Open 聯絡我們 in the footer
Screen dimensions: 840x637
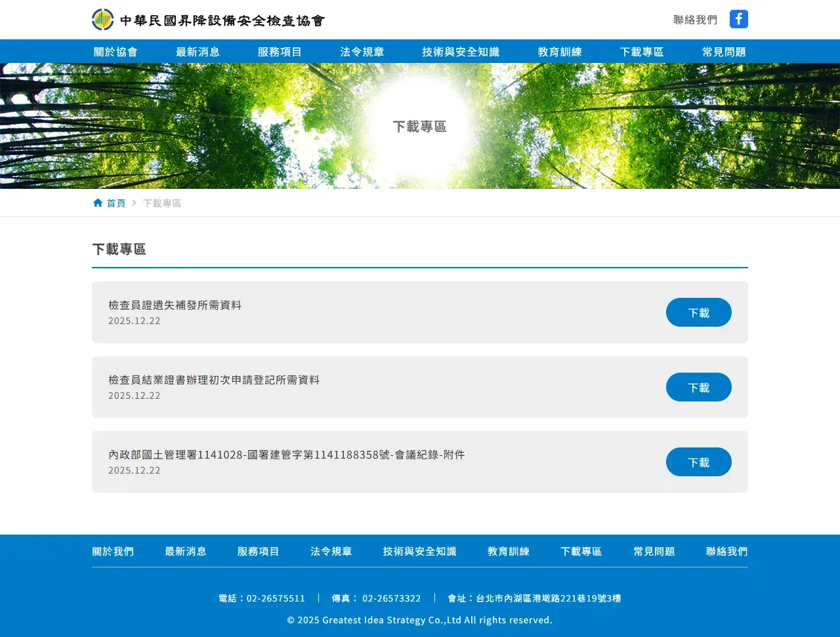click(726, 552)
